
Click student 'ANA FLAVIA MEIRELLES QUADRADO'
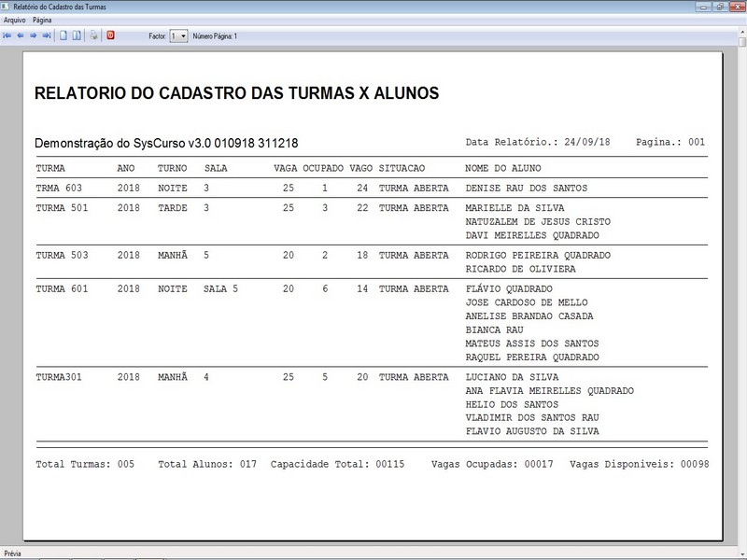click(x=550, y=391)
